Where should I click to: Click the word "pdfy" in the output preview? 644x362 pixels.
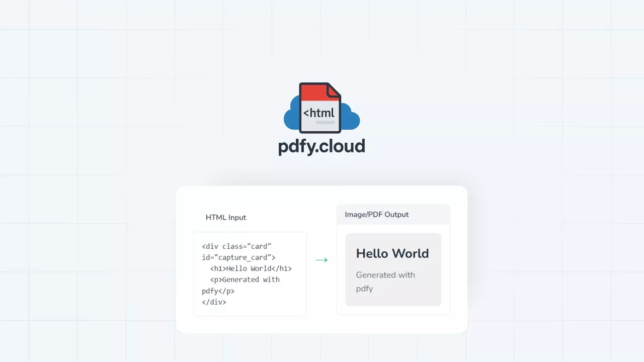tap(364, 289)
